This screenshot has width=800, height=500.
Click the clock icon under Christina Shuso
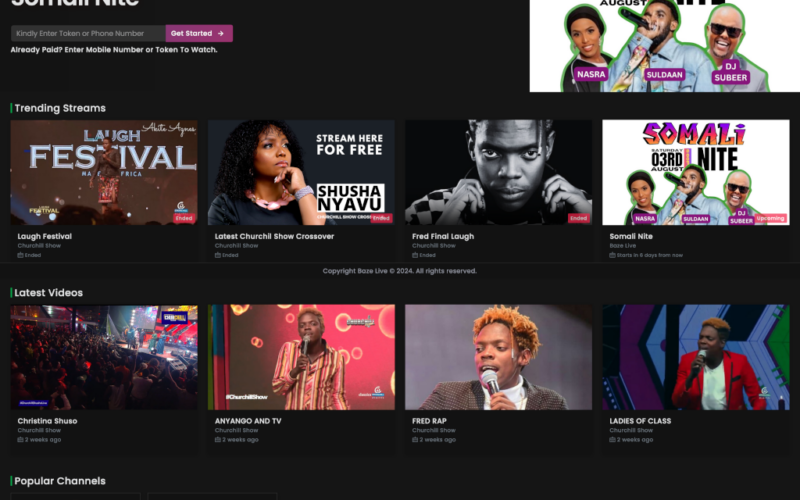point(20,440)
